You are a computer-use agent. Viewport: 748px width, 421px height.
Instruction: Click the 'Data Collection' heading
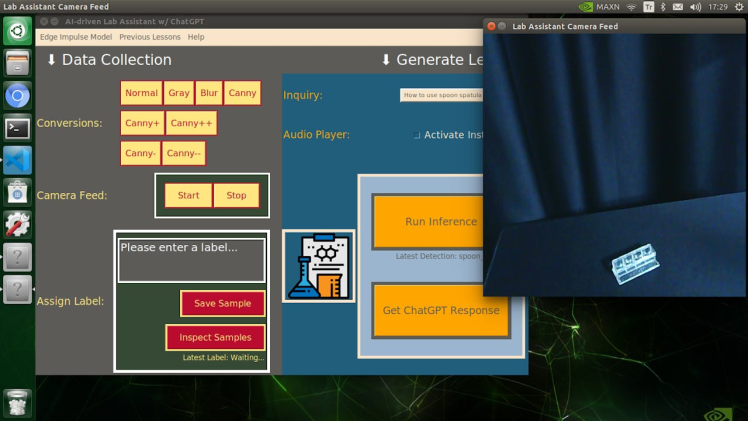point(116,60)
